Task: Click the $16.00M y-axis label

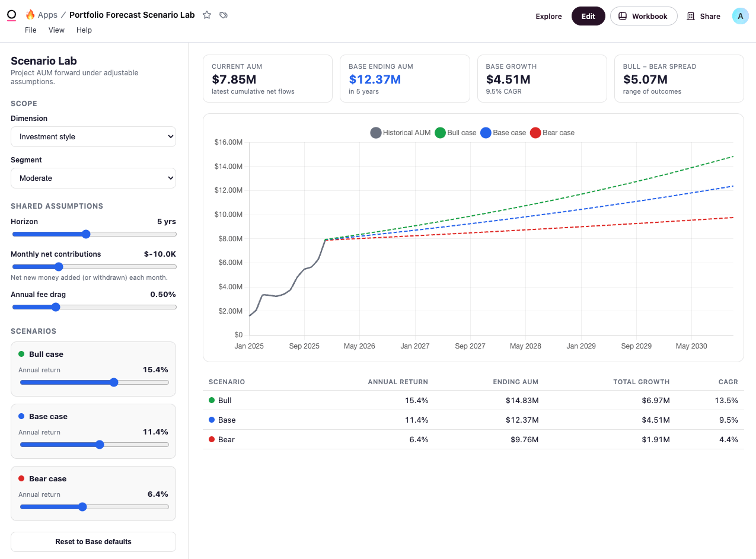Action: click(x=228, y=142)
